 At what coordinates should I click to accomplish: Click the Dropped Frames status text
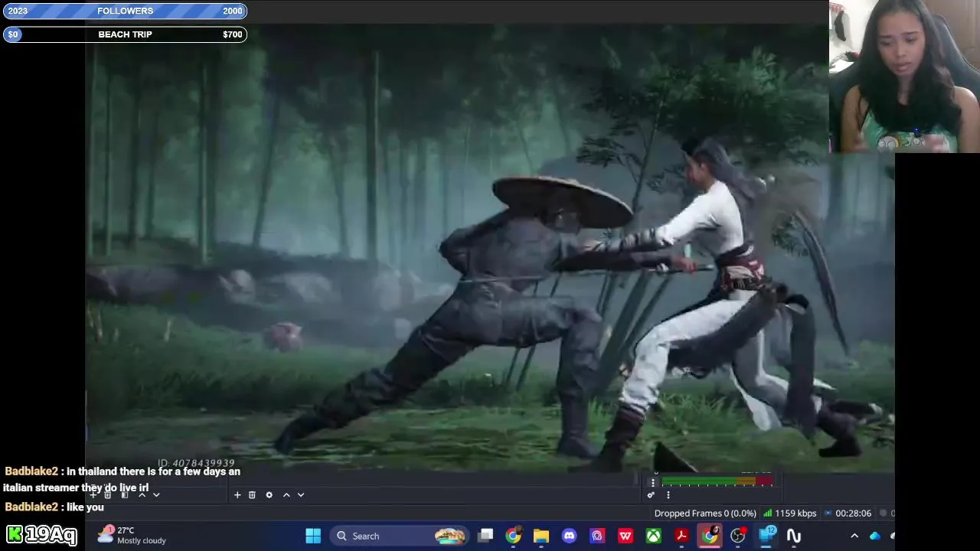[x=705, y=514]
